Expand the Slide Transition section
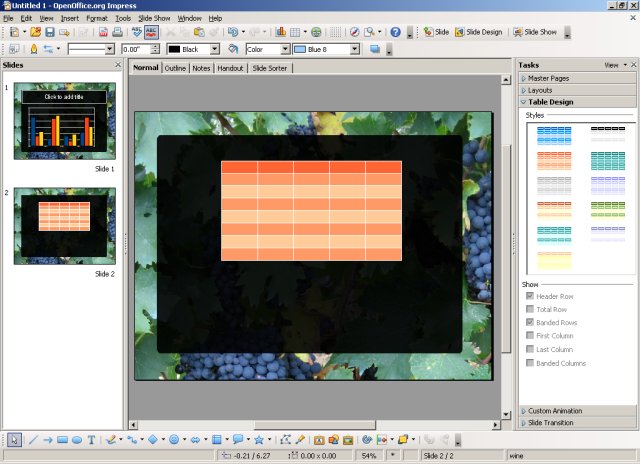Image resolution: width=640 pixels, height=464 pixels. 577,423
